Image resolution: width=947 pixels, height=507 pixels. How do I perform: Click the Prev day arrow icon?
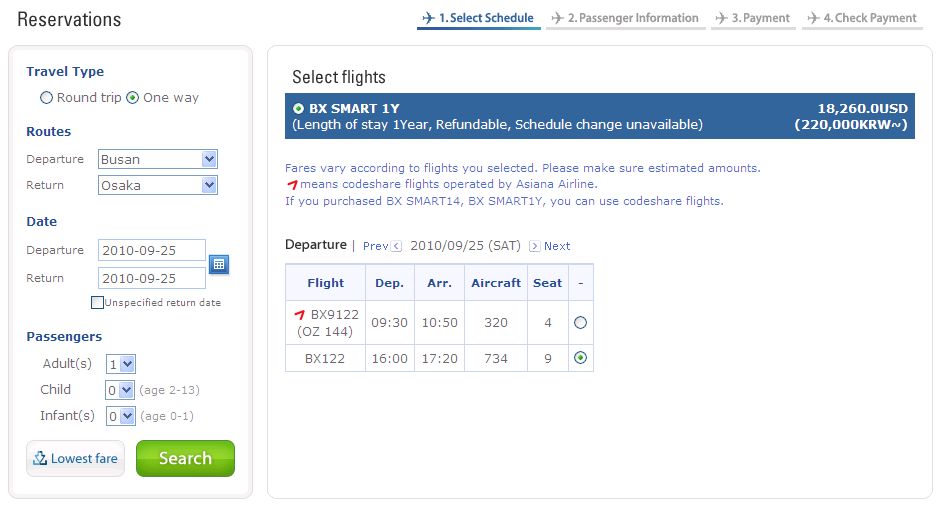tap(397, 246)
